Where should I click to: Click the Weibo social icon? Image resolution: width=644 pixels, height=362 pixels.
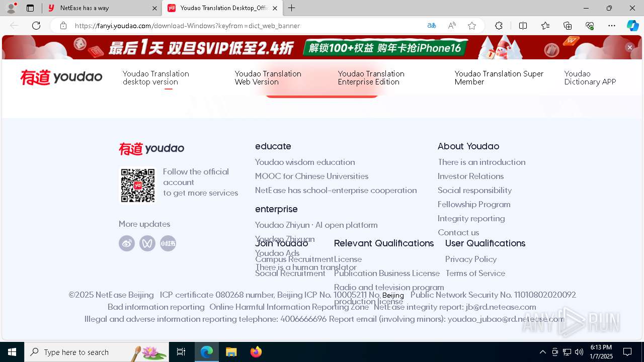click(x=127, y=243)
